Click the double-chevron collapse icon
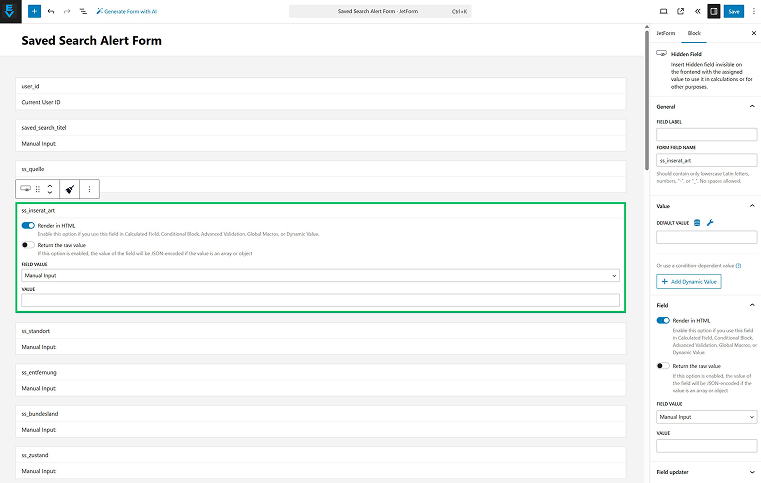Image resolution: width=761 pixels, height=483 pixels. pos(697,11)
